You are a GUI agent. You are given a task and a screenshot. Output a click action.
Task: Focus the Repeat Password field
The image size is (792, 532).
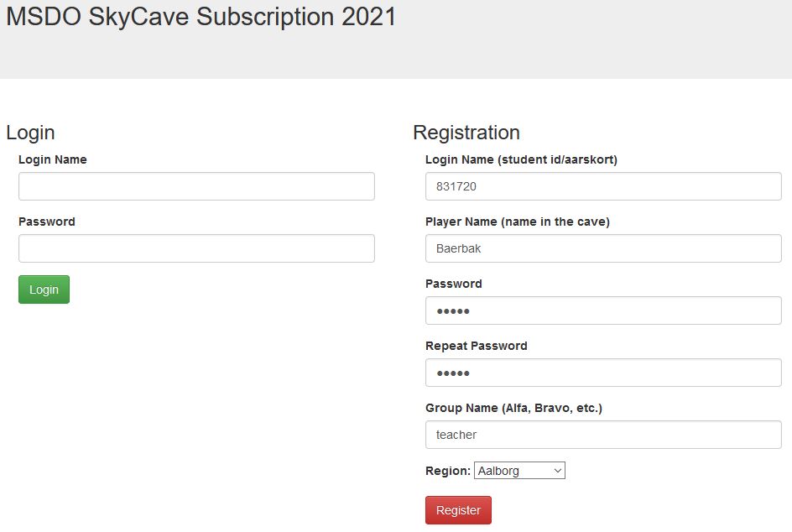[603, 373]
